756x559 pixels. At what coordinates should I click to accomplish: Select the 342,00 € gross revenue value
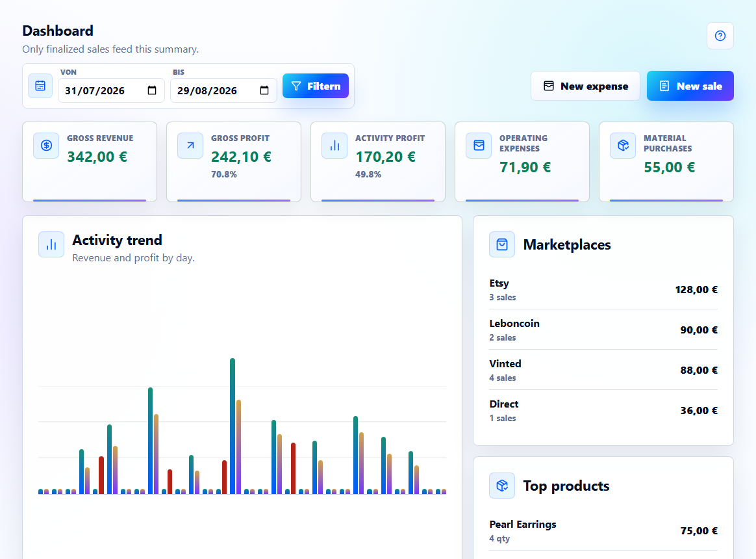97,157
